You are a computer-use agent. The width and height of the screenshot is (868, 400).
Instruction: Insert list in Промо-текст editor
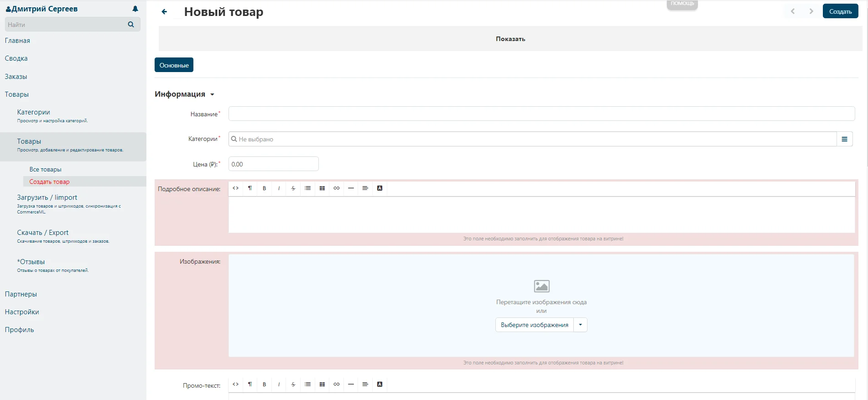pos(308,384)
